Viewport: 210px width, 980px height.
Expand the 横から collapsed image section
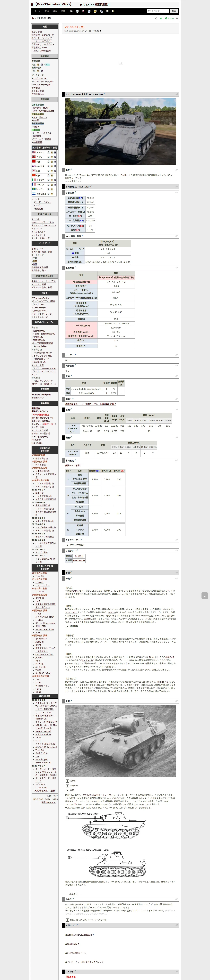tap(67, 781)
